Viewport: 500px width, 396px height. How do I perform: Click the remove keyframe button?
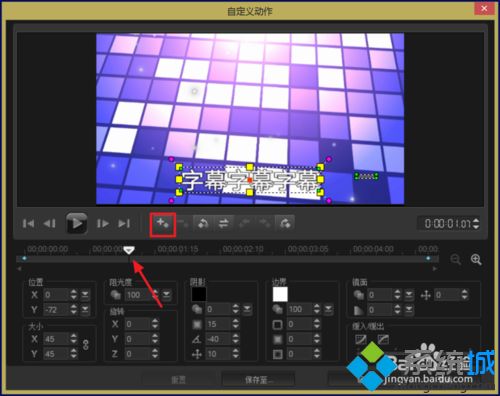[182, 223]
